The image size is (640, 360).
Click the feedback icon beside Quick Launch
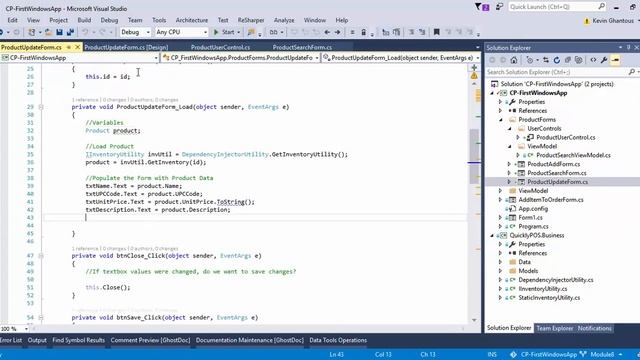tap(499, 7)
